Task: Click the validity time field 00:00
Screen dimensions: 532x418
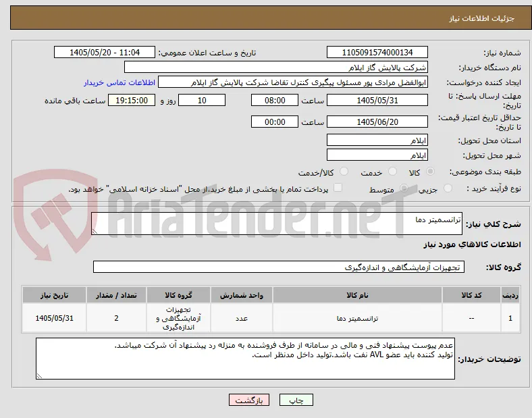Action: [x=275, y=122]
